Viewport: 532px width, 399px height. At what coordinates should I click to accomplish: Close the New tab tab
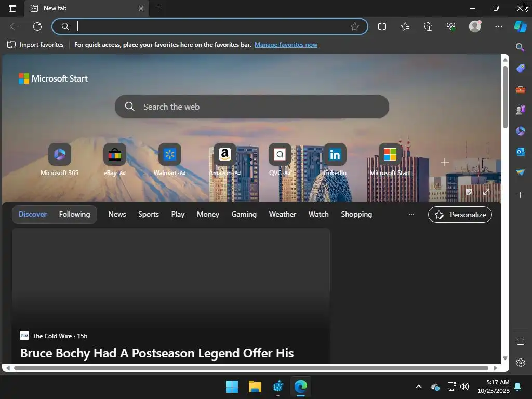coord(141,8)
